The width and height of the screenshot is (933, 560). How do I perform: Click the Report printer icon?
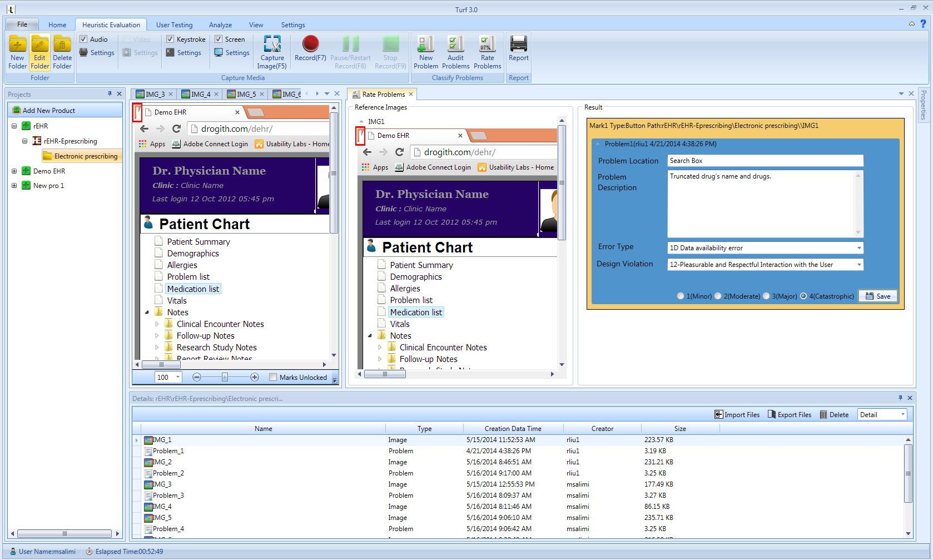[x=518, y=44]
